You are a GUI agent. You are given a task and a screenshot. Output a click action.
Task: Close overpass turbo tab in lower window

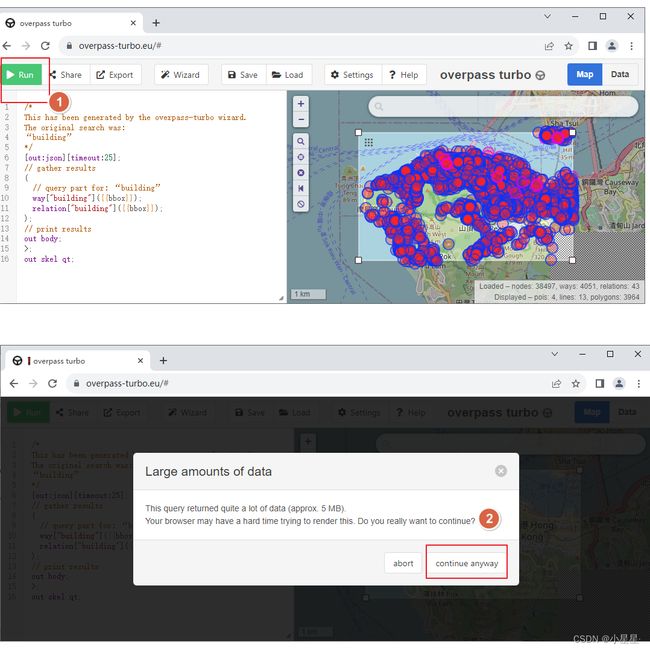[141, 361]
